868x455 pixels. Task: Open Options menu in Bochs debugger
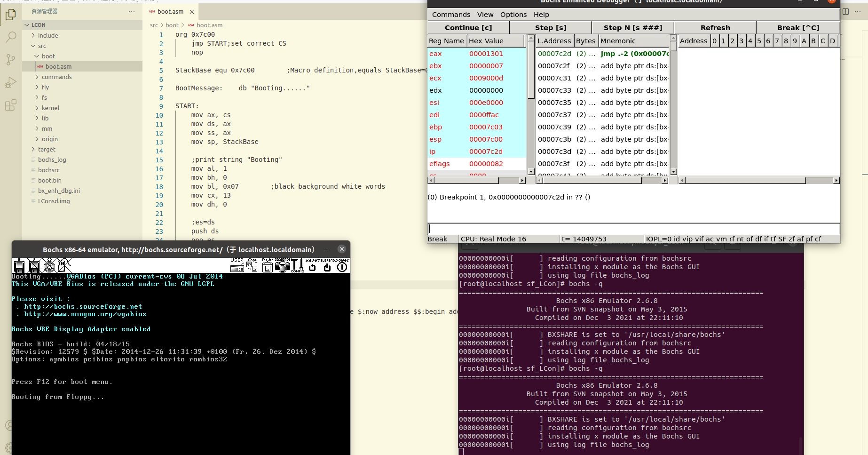tap(513, 15)
